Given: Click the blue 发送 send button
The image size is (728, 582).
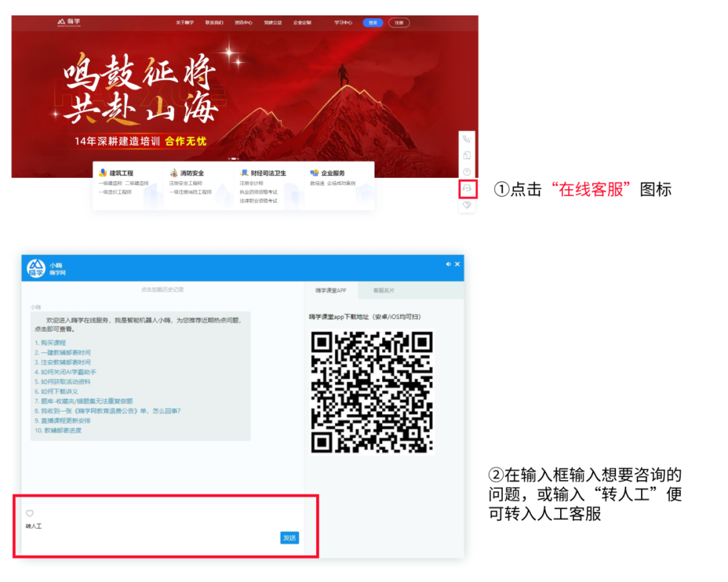Looking at the screenshot, I should 289,538.
